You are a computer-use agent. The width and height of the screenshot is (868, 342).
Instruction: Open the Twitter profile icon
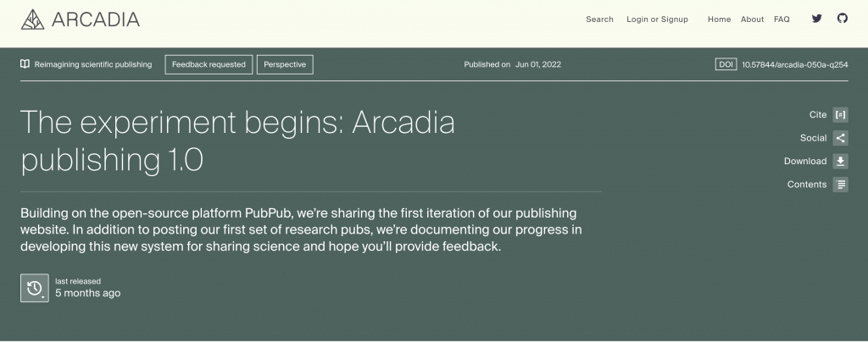(816, 19)
